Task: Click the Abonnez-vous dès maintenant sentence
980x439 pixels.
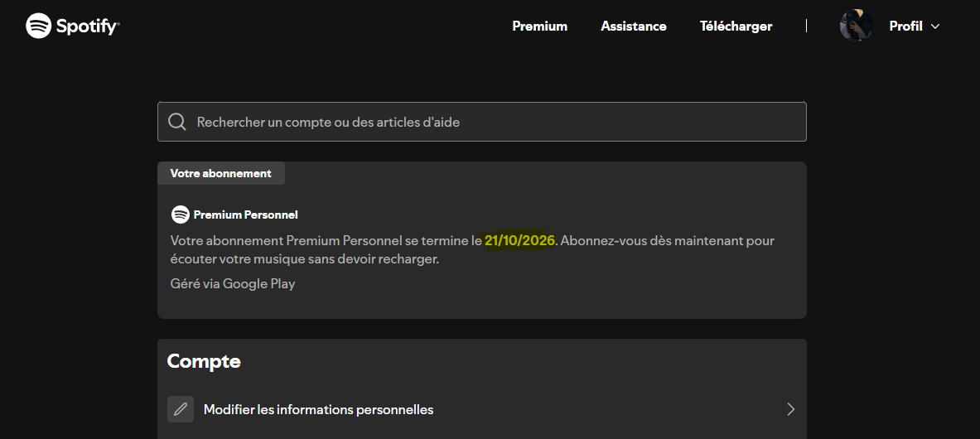Action: pos(668,241)
